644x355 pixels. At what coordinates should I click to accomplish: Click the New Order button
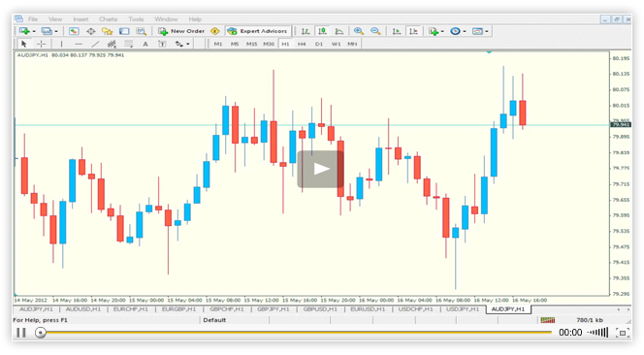click(x=181, y=31)
